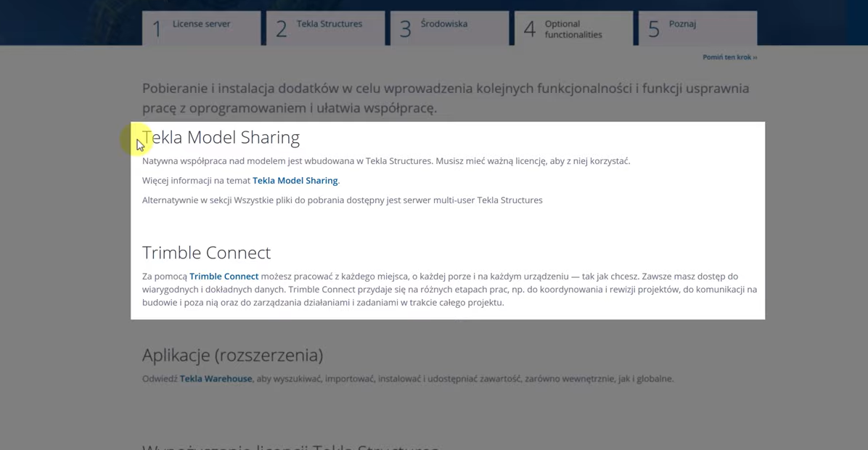Viewport: 868px width, 450px height.
Task: Click the sentence starting 'Natywna współpraca'
Action: (385, 161)
